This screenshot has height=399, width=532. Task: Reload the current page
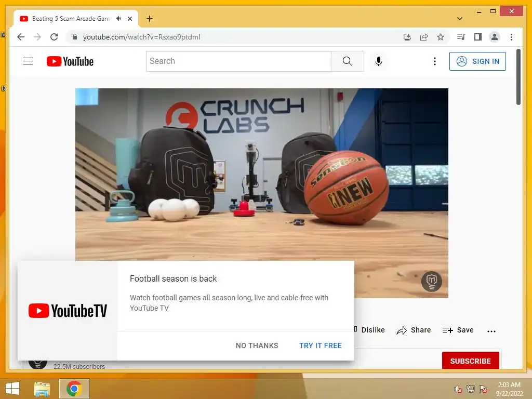tap(54, 37)
